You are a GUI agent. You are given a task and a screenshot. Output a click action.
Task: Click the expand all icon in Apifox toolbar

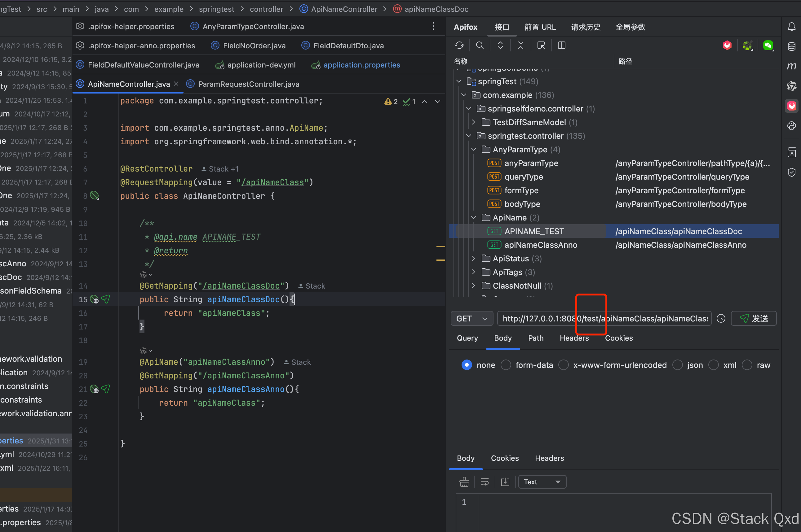(500, 45)
